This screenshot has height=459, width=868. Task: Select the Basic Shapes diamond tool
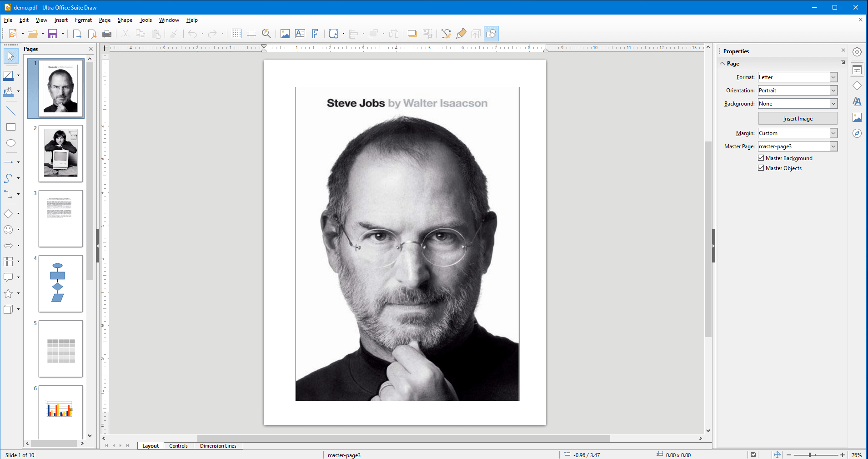click(8, 213)
